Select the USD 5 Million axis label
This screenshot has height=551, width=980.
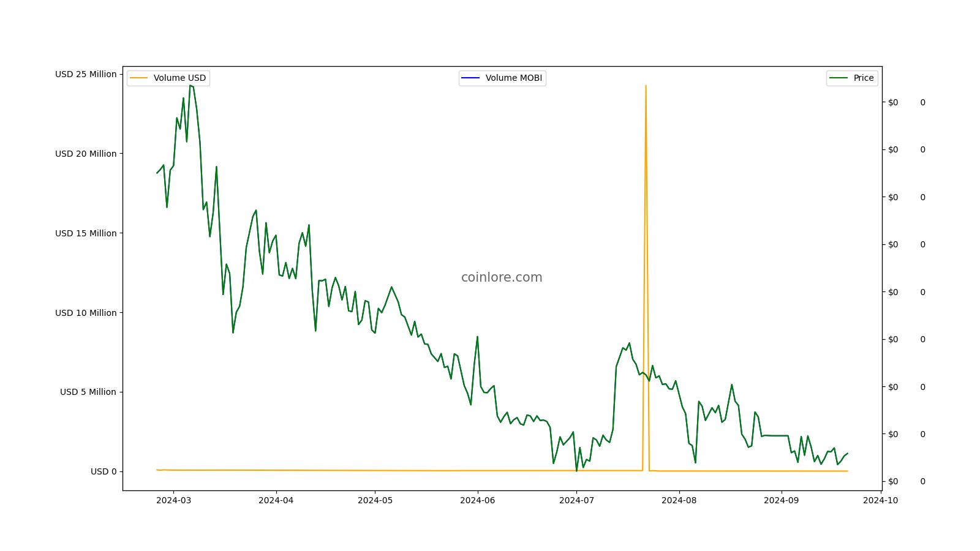[88, 392]
